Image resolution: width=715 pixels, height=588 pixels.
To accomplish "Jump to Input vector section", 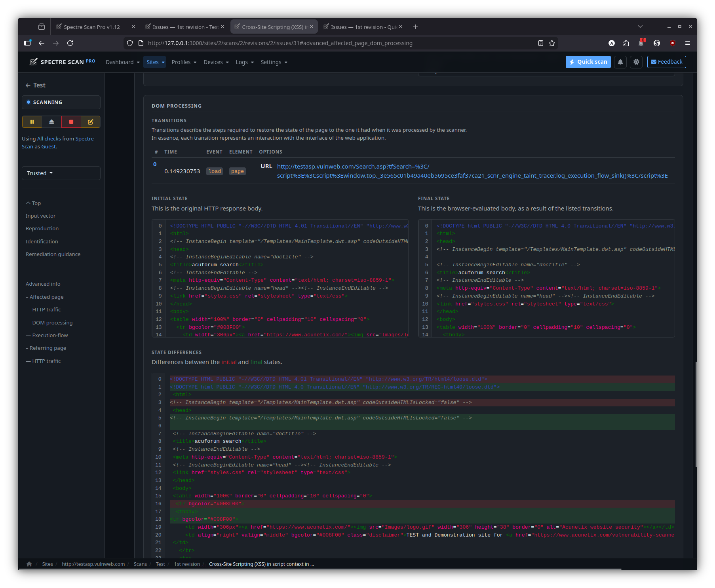I will [40, 216].
